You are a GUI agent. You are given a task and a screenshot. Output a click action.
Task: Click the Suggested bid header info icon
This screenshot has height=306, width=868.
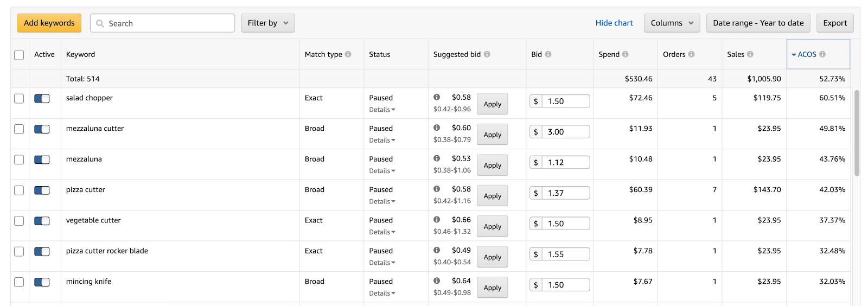(x=487, y=54)
